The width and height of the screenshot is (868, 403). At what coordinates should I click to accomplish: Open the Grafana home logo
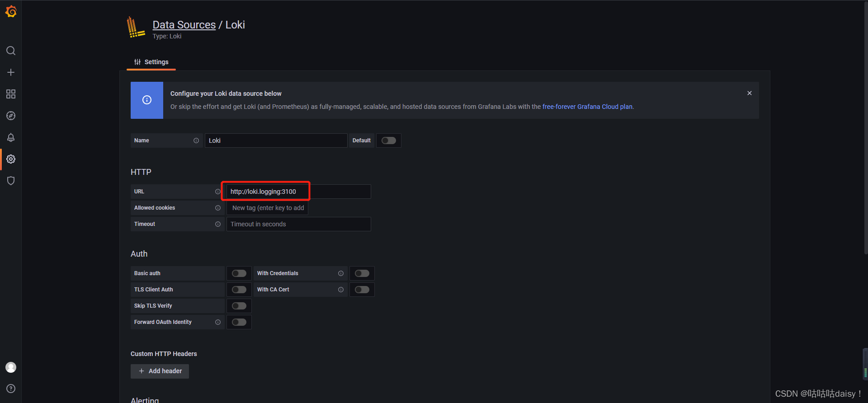pyautogui.click(x=11, y=11)
